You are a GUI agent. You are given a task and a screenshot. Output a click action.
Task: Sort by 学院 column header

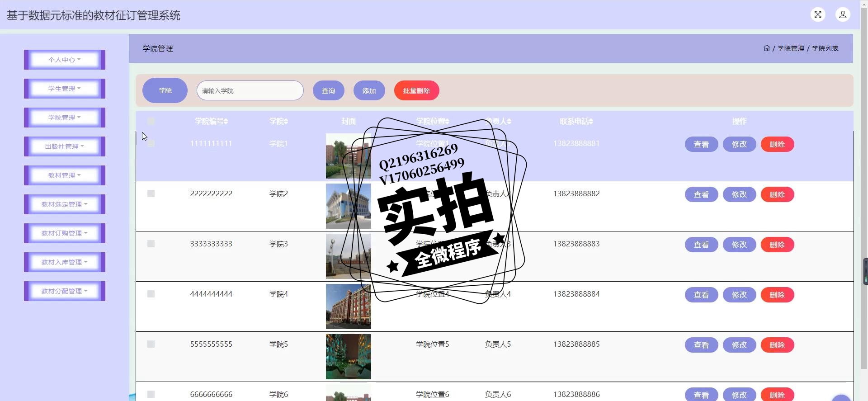[278, 121]
